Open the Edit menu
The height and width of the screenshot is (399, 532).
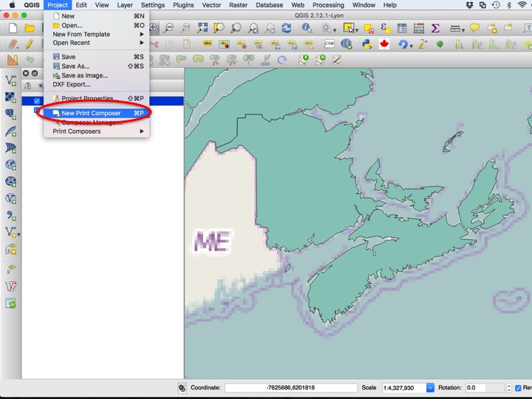point(81,5)
